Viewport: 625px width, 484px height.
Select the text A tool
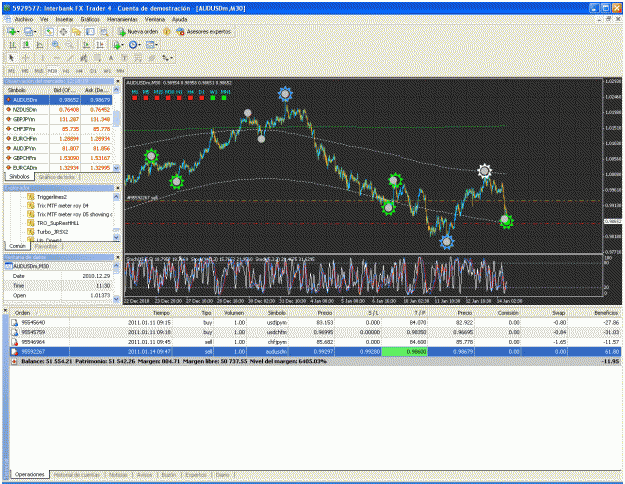[x=111, y=58]
